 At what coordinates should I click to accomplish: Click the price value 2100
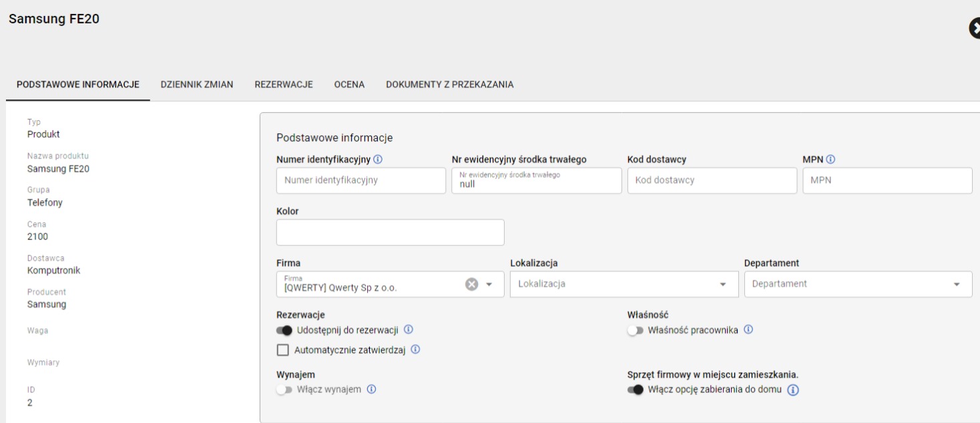coord(37,237)
